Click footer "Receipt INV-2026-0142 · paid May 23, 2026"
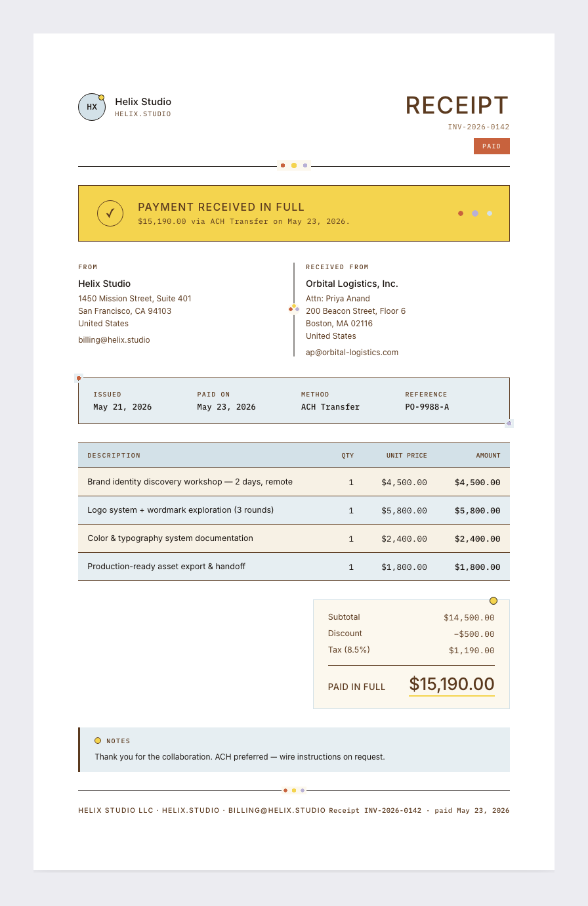The image size is (588, 906). [419, 811]
